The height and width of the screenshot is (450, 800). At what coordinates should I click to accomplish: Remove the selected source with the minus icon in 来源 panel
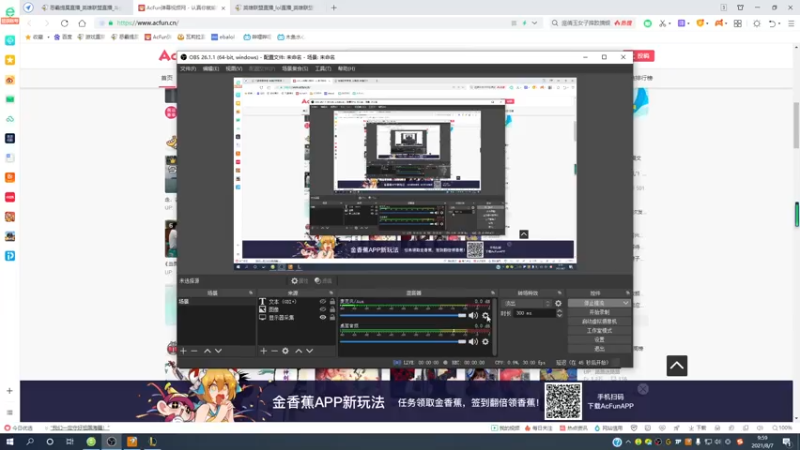click(x=274, y=351)
